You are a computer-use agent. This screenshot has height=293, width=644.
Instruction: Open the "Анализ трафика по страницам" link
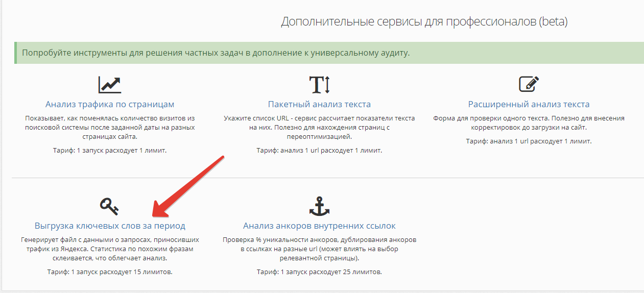coord(110,104)
